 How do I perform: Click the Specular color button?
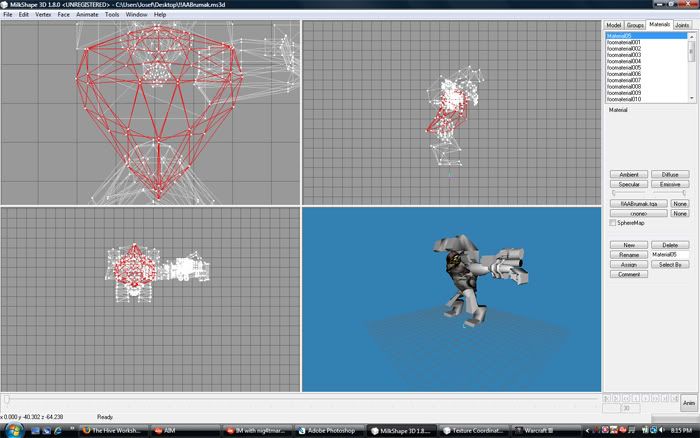[x=629, y=184]
